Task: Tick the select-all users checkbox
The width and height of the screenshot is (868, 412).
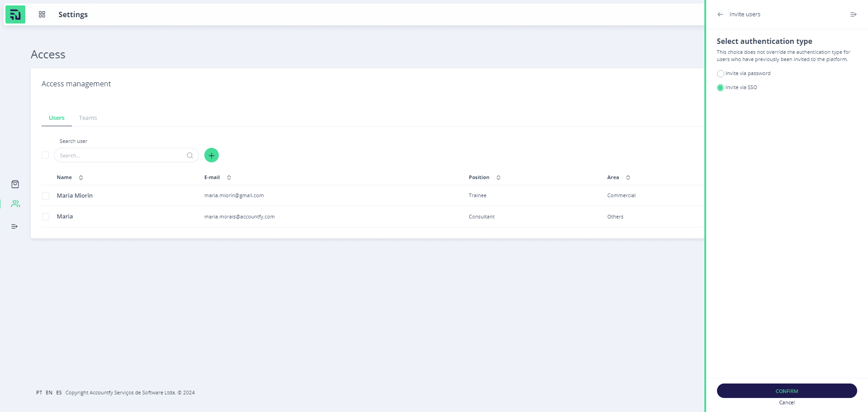Action: (45, 155)
